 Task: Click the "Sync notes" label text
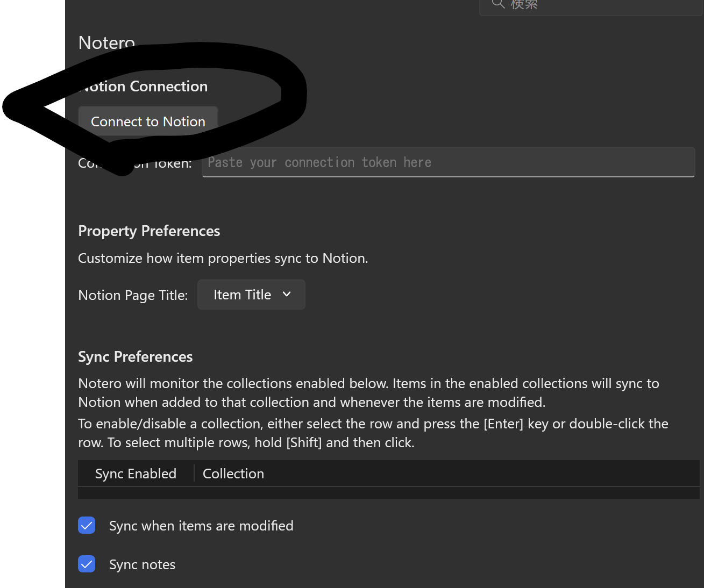click(142, 564)
